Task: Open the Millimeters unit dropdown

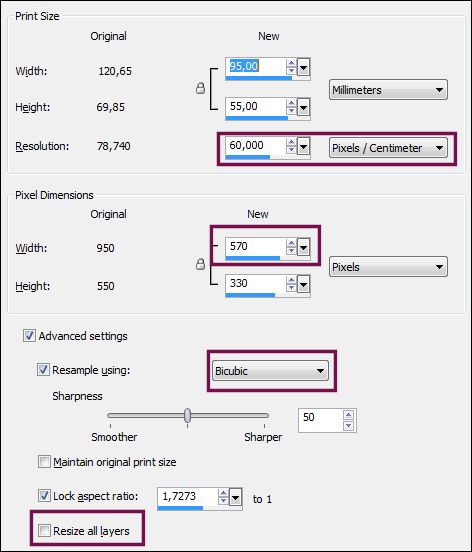Action: click(x=388, y=90)
